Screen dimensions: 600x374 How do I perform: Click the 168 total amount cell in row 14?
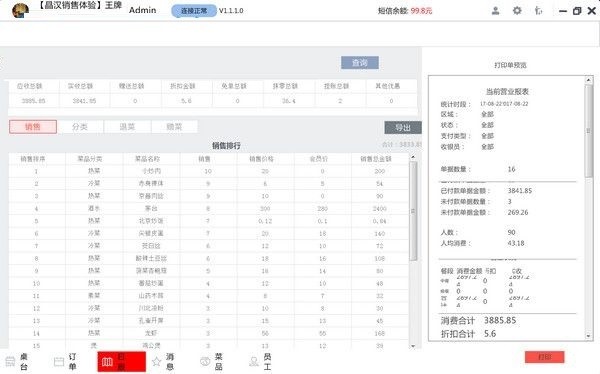point(380,333)
